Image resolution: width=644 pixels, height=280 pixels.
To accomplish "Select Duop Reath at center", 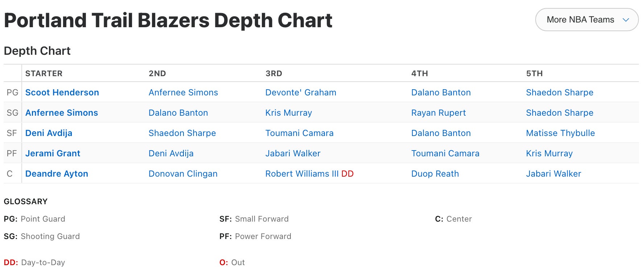I will click(435, 174).
